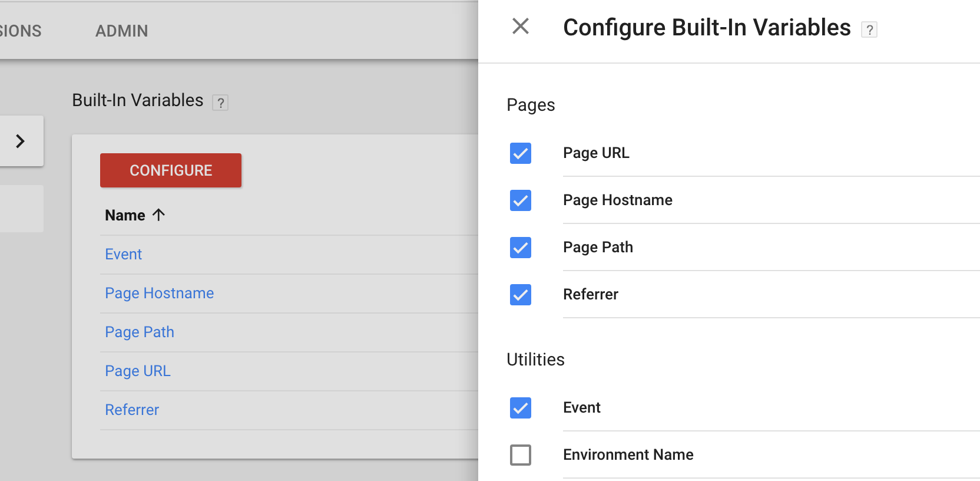
Task: Click help icon next to Built-In Variables heading
Action: tap(220, 103)
